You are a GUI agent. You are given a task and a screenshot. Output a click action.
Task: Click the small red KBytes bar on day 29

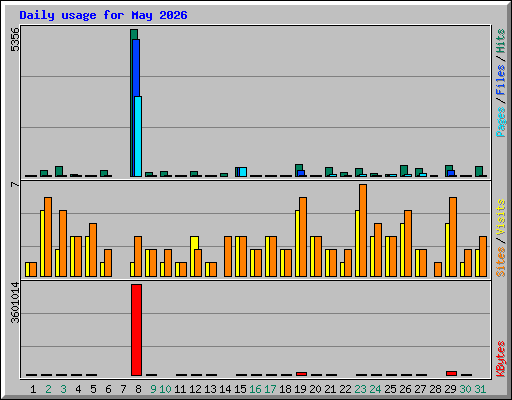coord(451,373)
